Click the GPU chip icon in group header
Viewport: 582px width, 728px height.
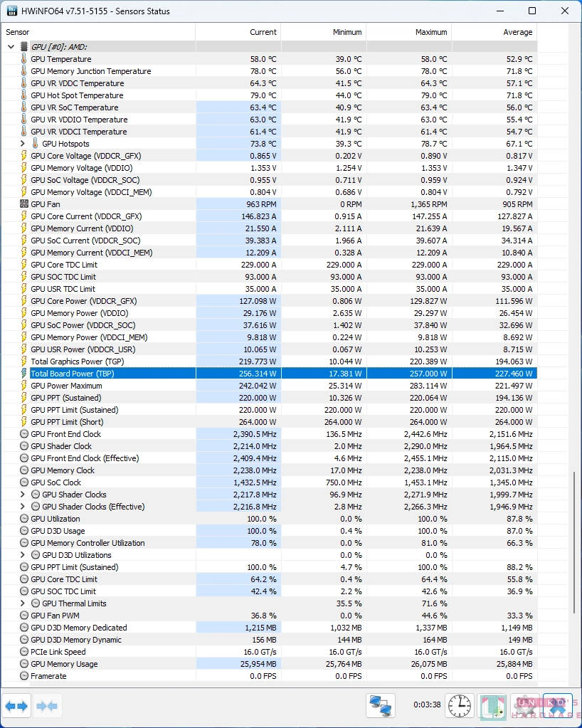pyautogui.click(x=24, y=47)
